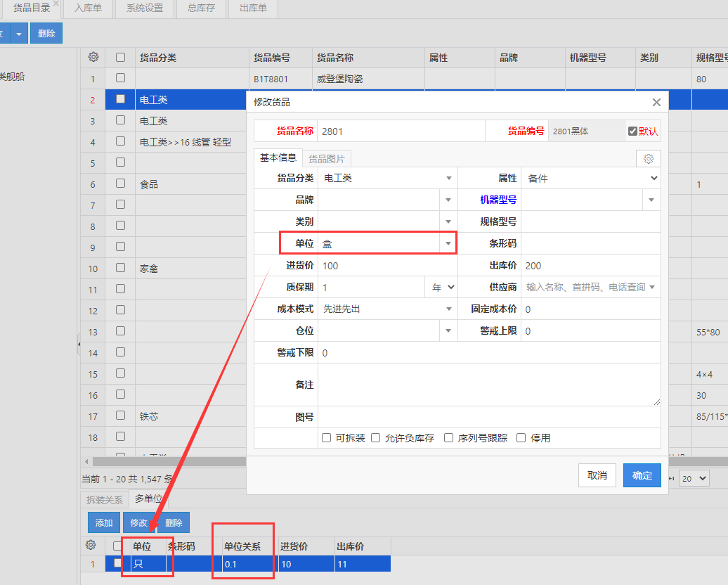The height and width of the screenshot is (585, 728).
Task: Click the 图号 input field
Action: tap(489, 417)
